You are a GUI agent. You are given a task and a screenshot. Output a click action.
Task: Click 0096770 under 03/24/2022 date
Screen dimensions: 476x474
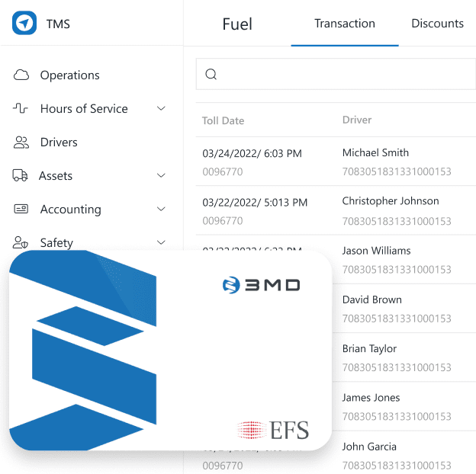coord(223,171)
